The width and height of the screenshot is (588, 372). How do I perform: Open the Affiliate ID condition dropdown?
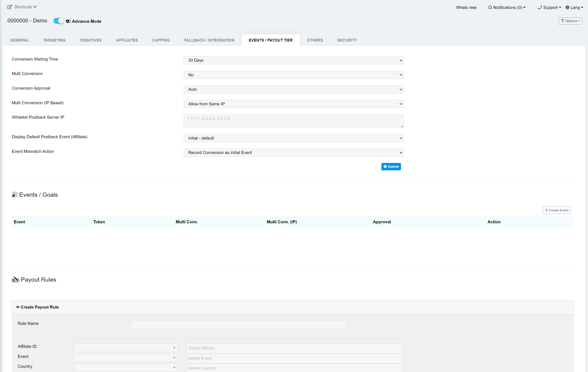(126, 348)
